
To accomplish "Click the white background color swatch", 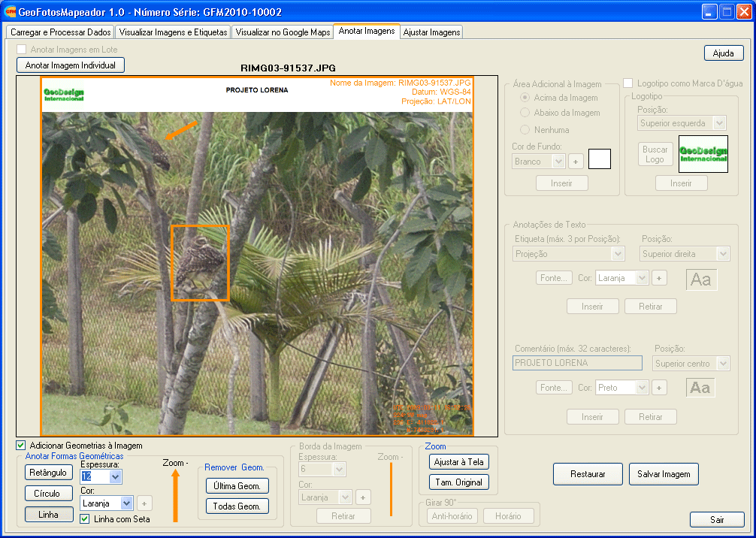I will point(599,159).
